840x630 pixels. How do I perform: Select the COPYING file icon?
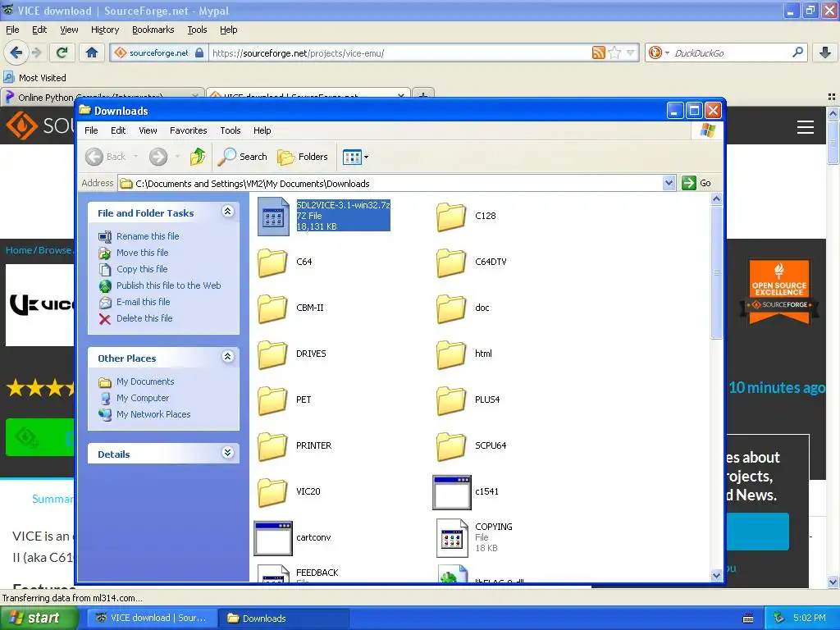pyautogui.click(x=452, y=538)
